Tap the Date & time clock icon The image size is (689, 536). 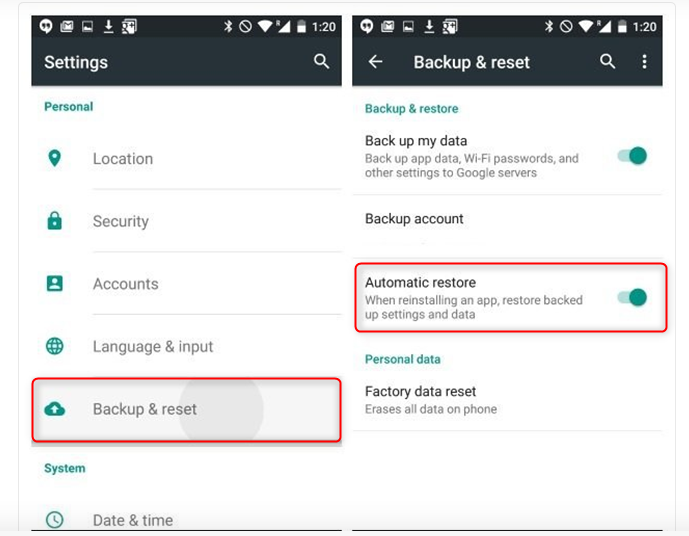[54, 520]
